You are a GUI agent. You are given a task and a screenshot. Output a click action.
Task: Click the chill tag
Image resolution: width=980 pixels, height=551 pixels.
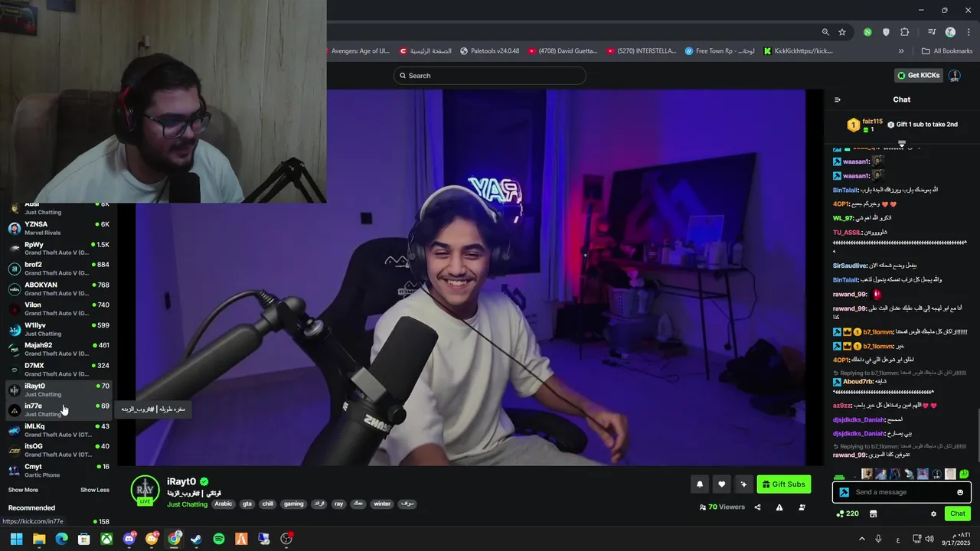pos(267,504)
